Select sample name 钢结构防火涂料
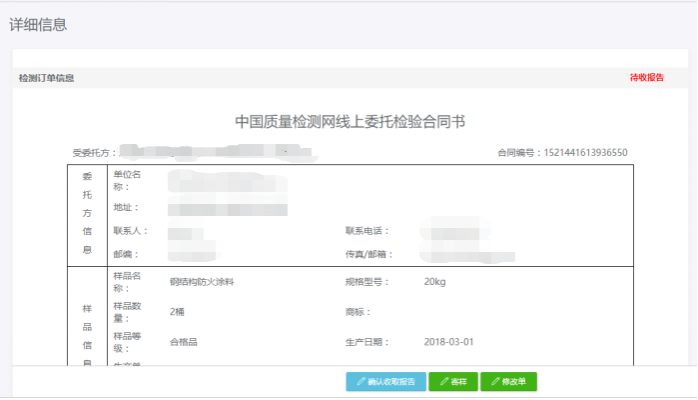This screenshot has width=698, height=400. [x=202, y=282]
